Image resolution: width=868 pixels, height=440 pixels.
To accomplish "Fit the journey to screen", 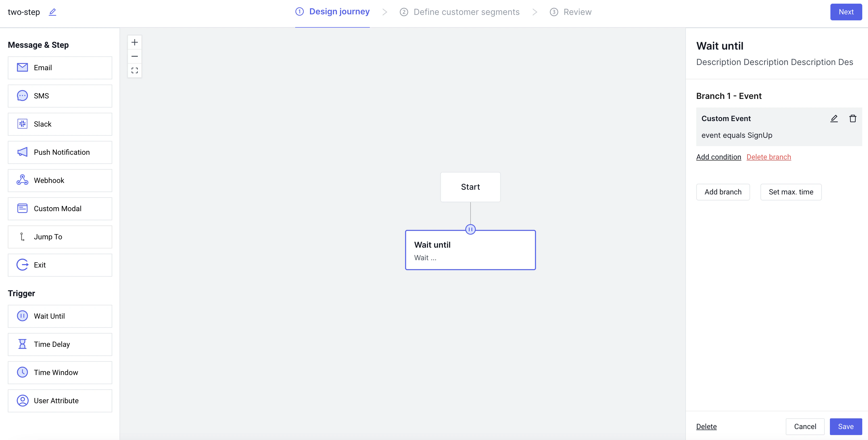I will pyautogui.click(x=135, y=70).
